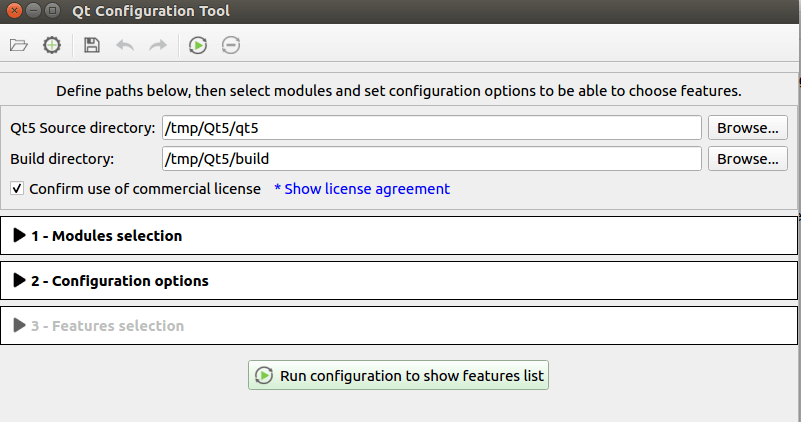Click the undo arrow icon
Viewport: 801px width, 422px height.
[125, 45]
